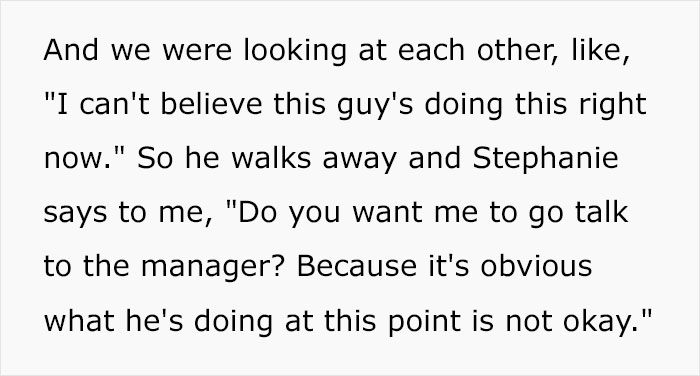Click the word "believe" in second line
The image size is (700, 376).
[211, 104]
